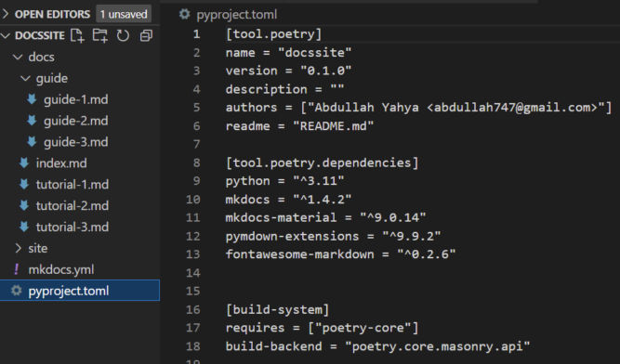Open guide-2.md file
The height and width of the screenshot is (364, 620).
click(x=76, y=121)
